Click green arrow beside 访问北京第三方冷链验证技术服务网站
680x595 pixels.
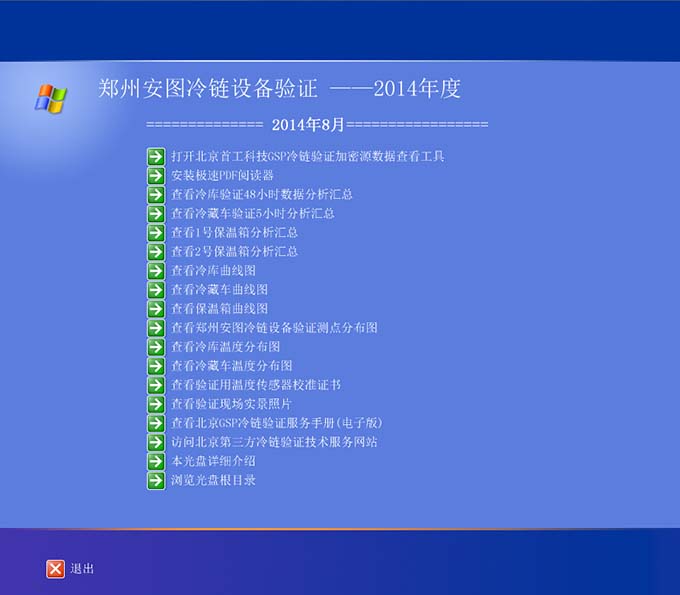(156, 443)
